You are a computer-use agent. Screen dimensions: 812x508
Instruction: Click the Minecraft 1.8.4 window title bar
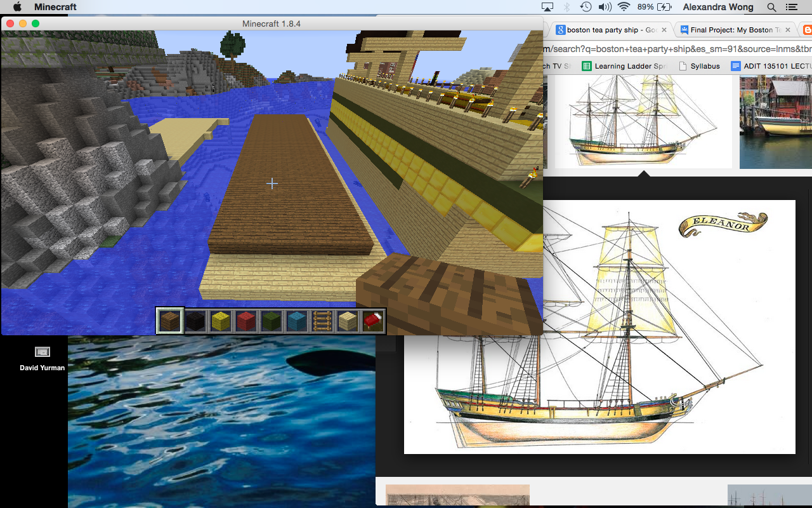272,23
